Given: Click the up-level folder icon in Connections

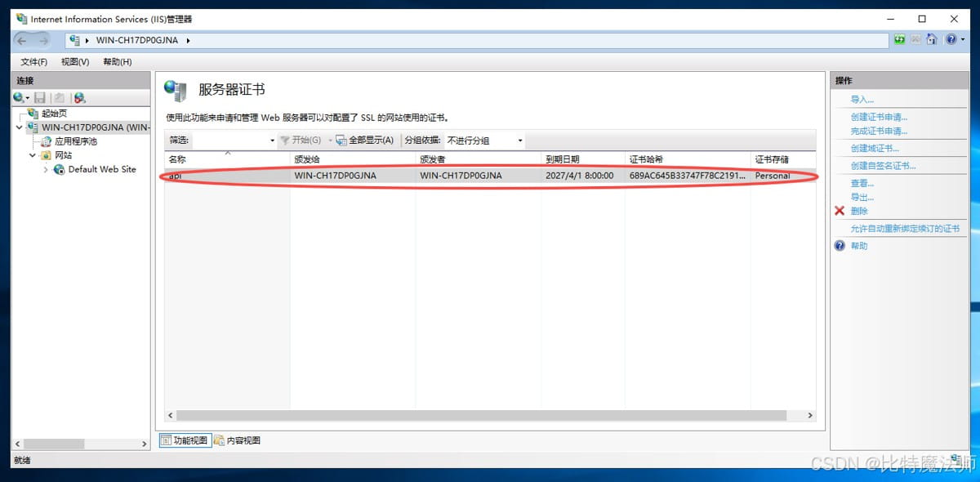Looking at the screenshot, I should pyautogui.click(x=59, y=97).
